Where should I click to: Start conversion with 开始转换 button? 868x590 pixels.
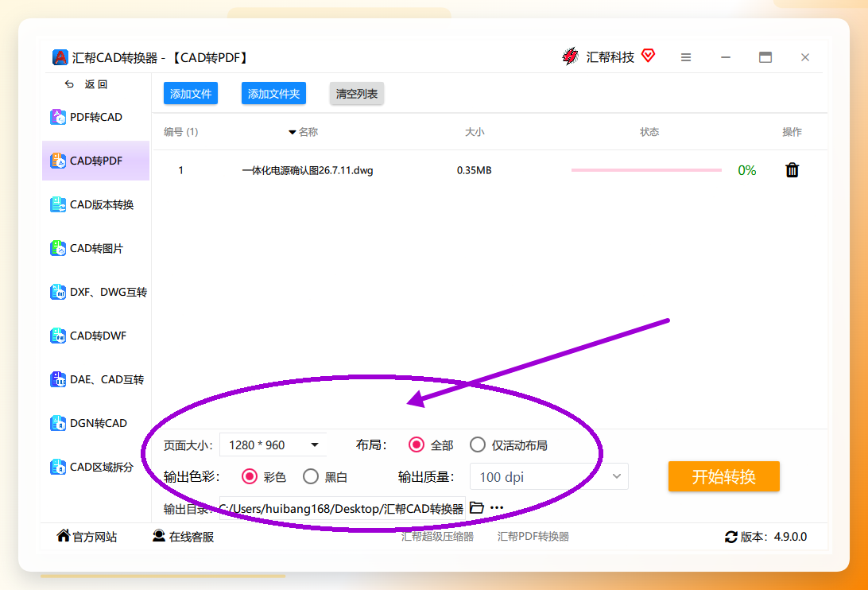724,476
